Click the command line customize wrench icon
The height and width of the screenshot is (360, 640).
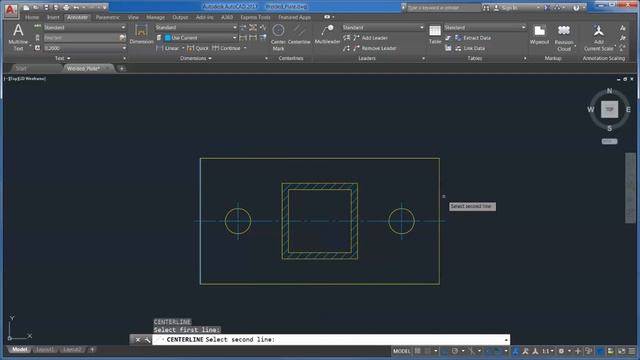[x=147, y=340]
